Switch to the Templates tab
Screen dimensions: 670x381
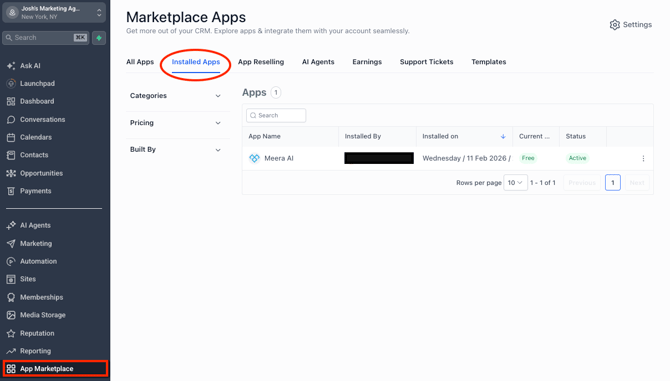coord(488,62)
